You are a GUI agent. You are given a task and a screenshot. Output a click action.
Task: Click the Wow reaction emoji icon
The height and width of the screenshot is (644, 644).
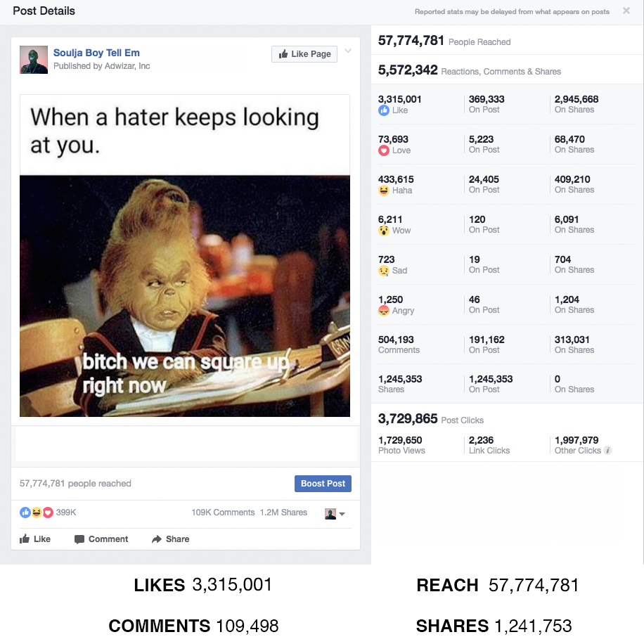click(x=384, y=231)
